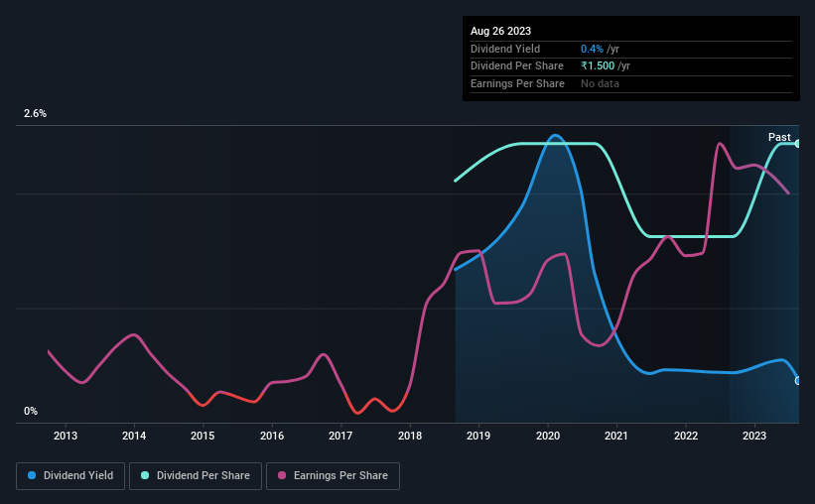Click the 2023 x-axis label

click(x=754, y=436)
